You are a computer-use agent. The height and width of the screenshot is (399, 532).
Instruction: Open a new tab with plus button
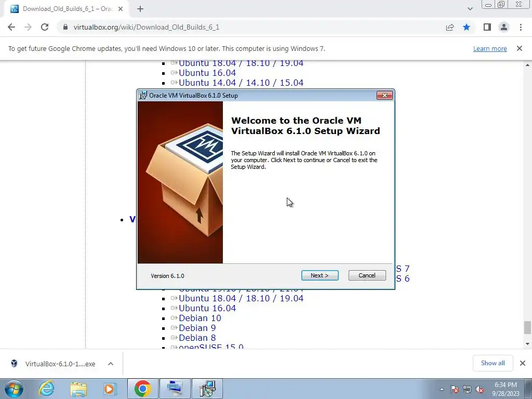140,9
